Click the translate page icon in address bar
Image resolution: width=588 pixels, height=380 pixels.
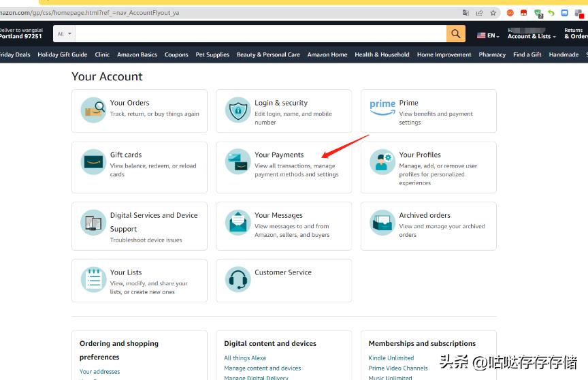pos(465,13)
